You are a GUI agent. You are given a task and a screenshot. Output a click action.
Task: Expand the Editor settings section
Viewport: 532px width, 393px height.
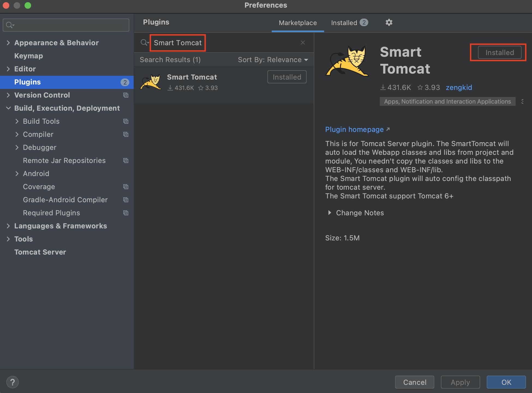click(x=8, y=69)
